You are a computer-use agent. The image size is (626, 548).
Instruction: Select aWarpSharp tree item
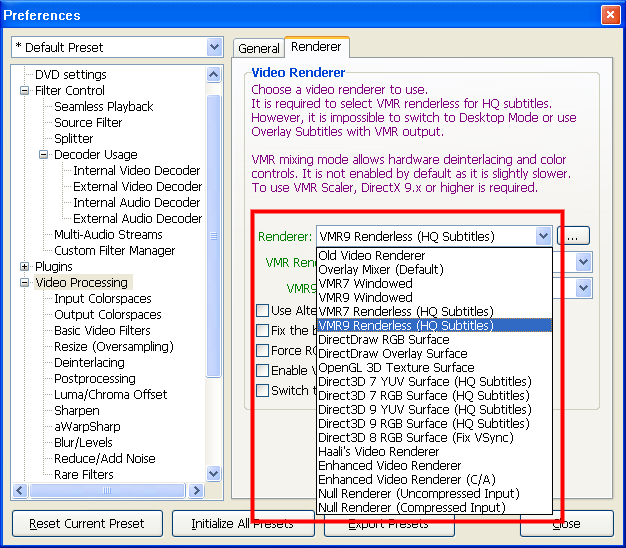tap(87, 426)
